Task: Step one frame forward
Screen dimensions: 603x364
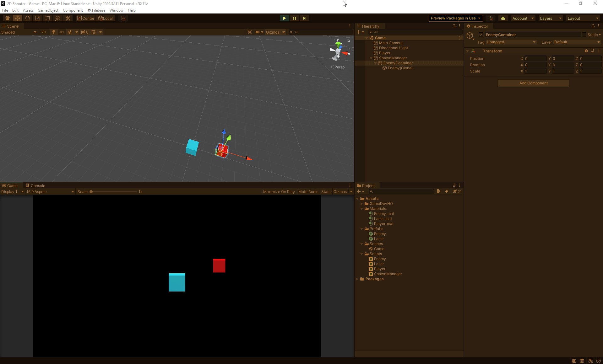Action: point(304,18)
